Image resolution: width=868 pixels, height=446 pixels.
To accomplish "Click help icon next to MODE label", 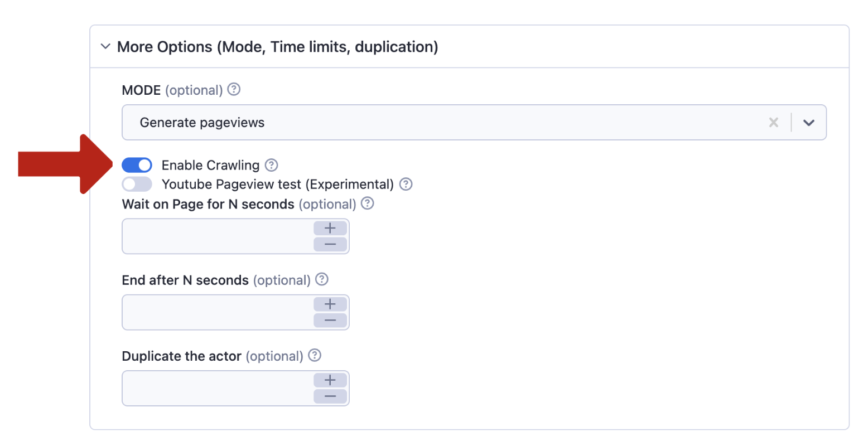I will point(234,89).
